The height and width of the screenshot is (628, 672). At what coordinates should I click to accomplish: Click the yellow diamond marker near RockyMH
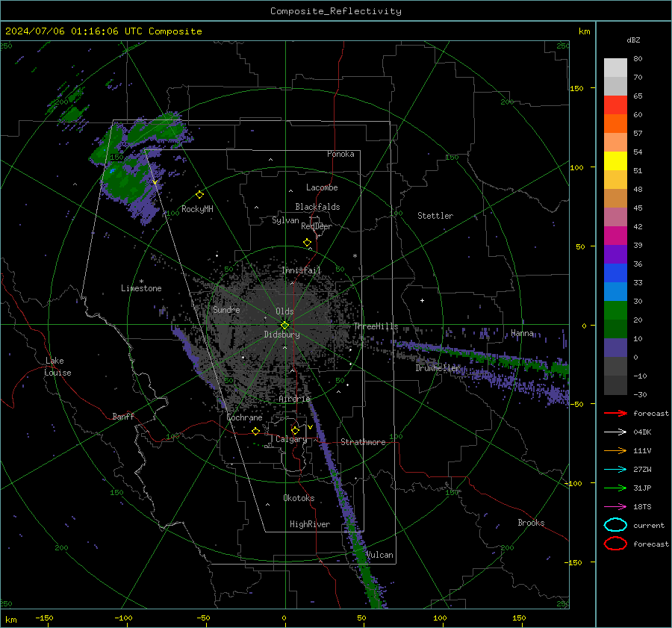click(x=199, y=195)
